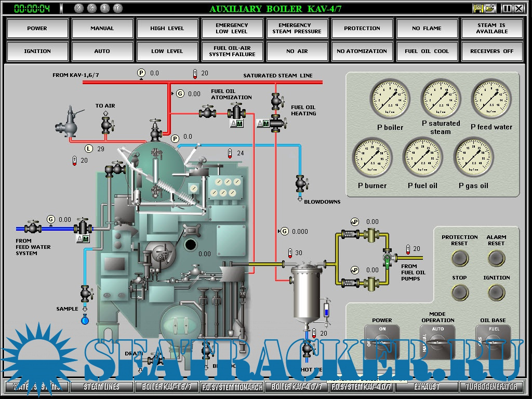Toggle the OIL BASE fuel/gas switch

[x=493, y=342]
